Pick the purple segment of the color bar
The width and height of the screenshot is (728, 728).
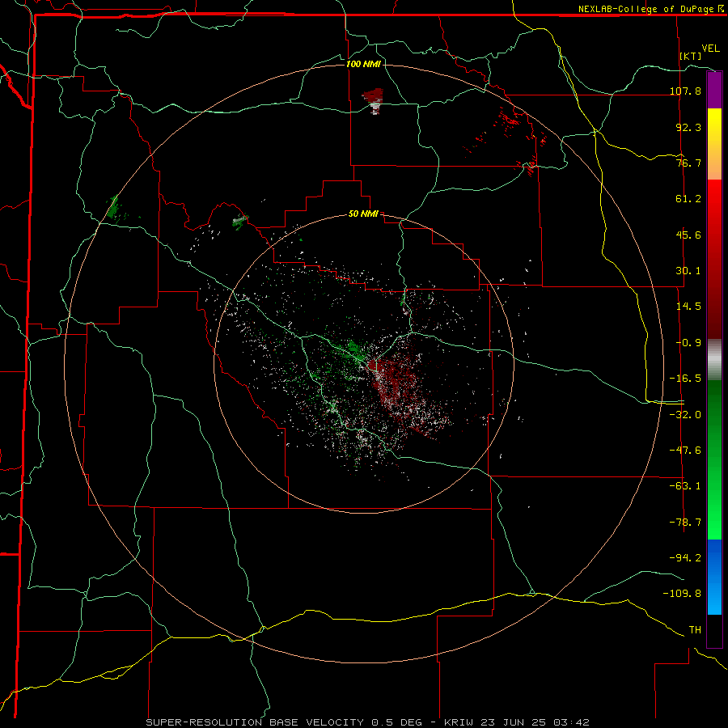point(714,90)
